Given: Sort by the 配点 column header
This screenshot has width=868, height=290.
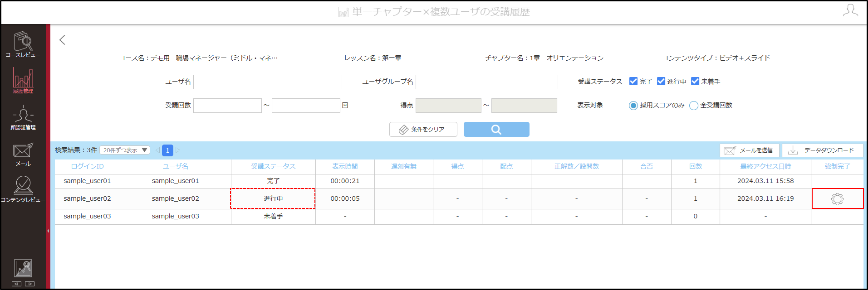Looking at the screenshot, I should click(506, 166).
